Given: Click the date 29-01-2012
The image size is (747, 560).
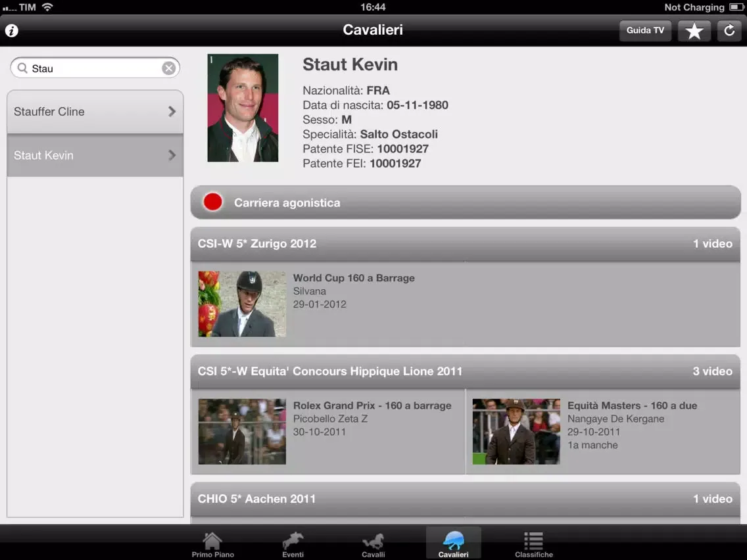Looking at the screenshot, I should click(320, 304).
